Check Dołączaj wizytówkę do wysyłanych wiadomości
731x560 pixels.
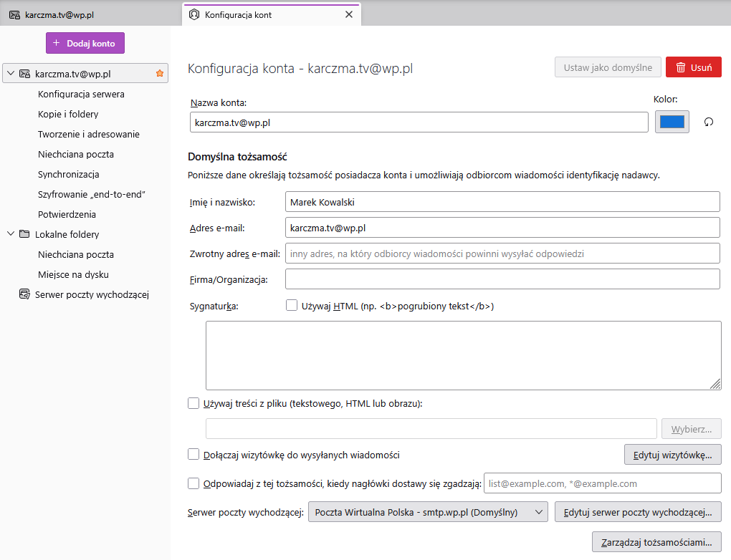click(x=193, y=454)
